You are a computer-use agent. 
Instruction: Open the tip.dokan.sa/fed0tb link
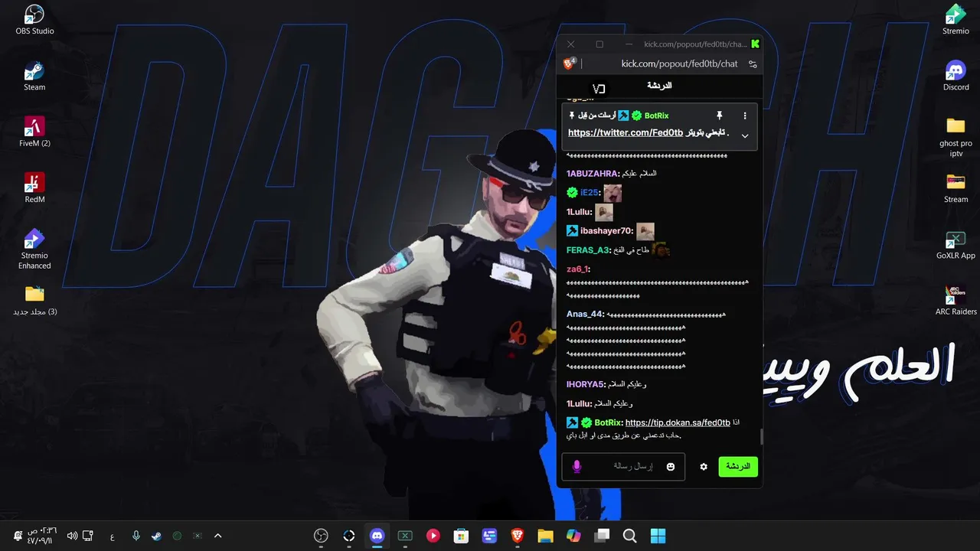[677, 422]
